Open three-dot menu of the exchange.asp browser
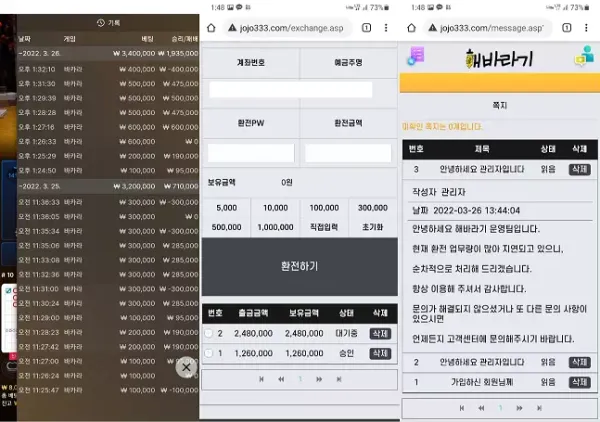The height and width of the screenshot is (422, 600). pos(386,28)
